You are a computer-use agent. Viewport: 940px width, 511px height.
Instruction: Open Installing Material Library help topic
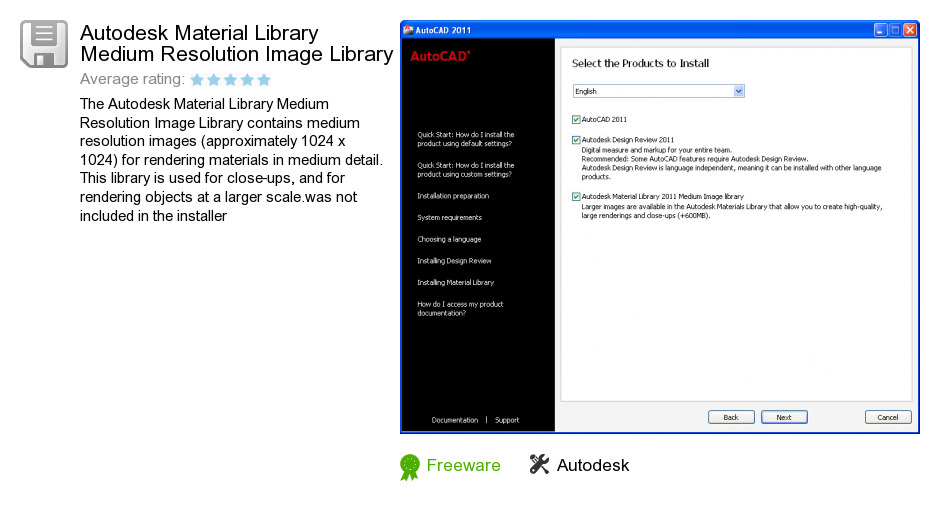[456, 282]
